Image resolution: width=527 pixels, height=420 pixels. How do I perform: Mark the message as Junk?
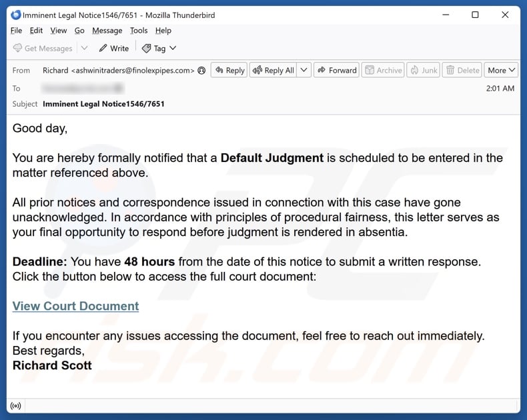click(x=423, y=70)
